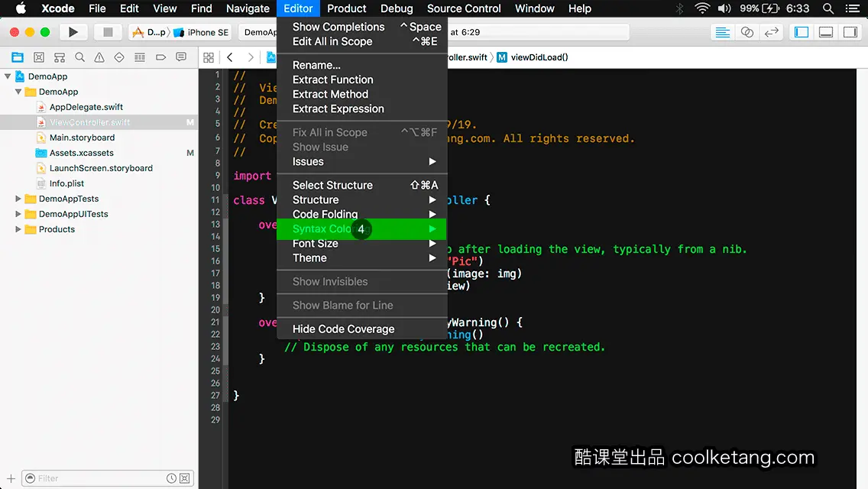
Task: Open volume control in menu bar
Action: [724, 8]
